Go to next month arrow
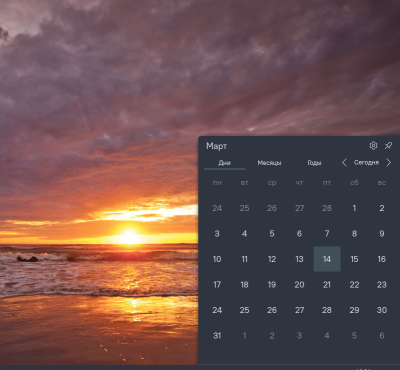Screen dimensions: 400x370 388,163
